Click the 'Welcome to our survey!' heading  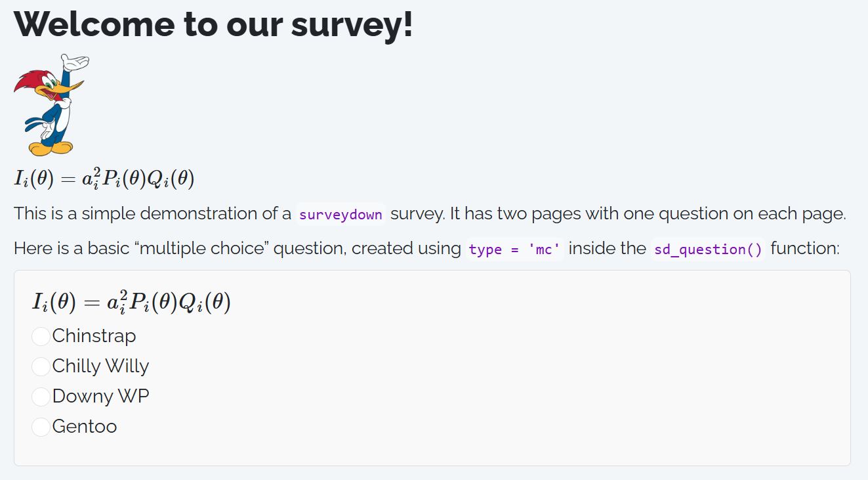213,24
